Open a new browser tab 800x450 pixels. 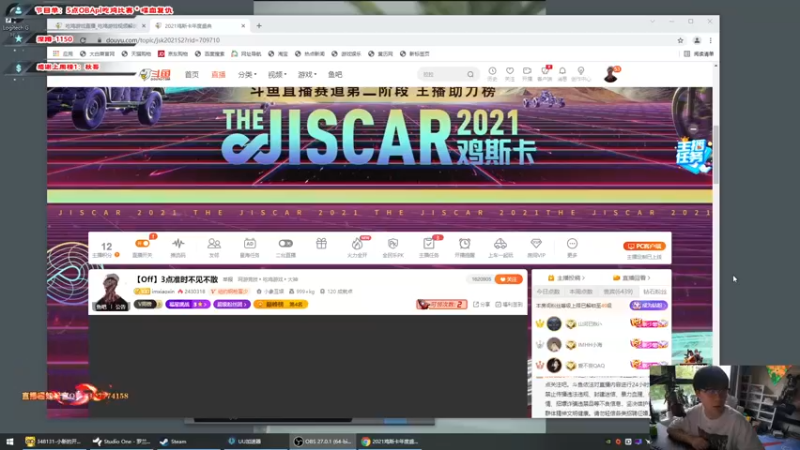click(x=259, y=26)
